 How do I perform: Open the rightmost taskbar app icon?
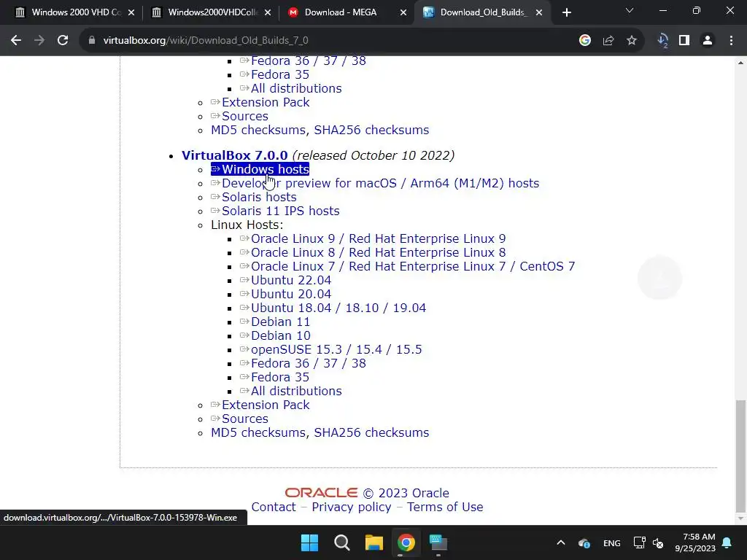pos(438,542)
